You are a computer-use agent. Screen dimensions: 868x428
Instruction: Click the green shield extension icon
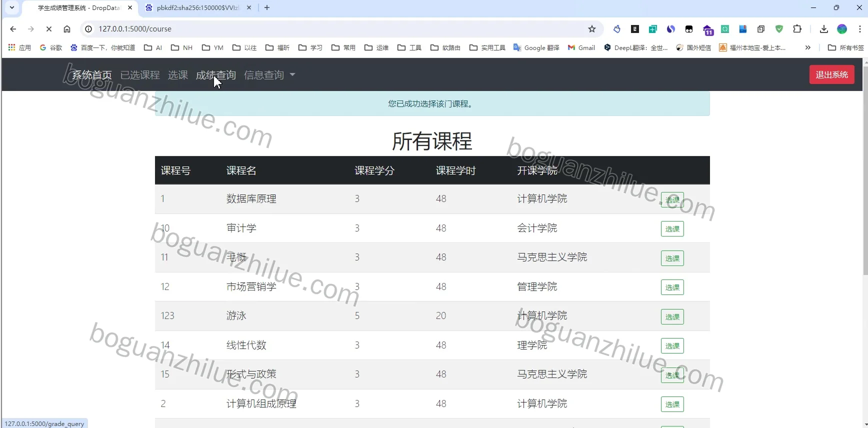pos(779,29)
